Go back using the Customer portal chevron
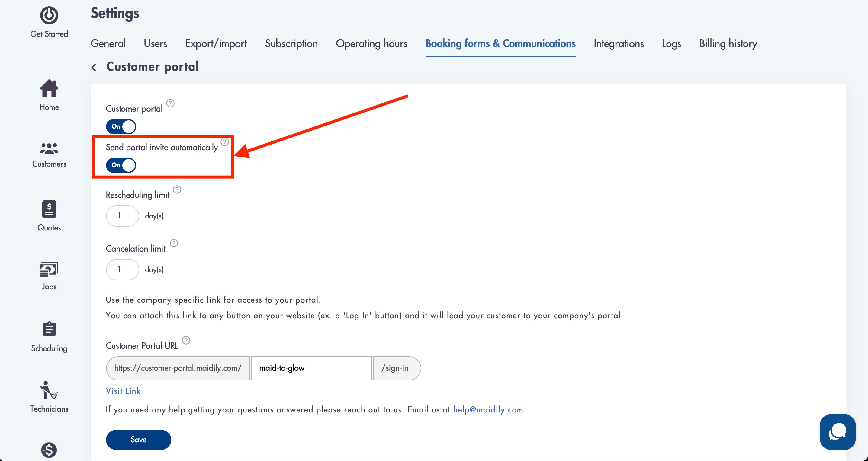 [94, 67]
